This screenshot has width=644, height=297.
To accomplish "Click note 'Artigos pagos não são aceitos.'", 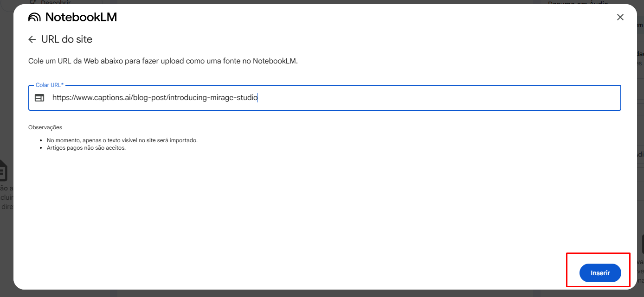I will click(x=86, y=148).
